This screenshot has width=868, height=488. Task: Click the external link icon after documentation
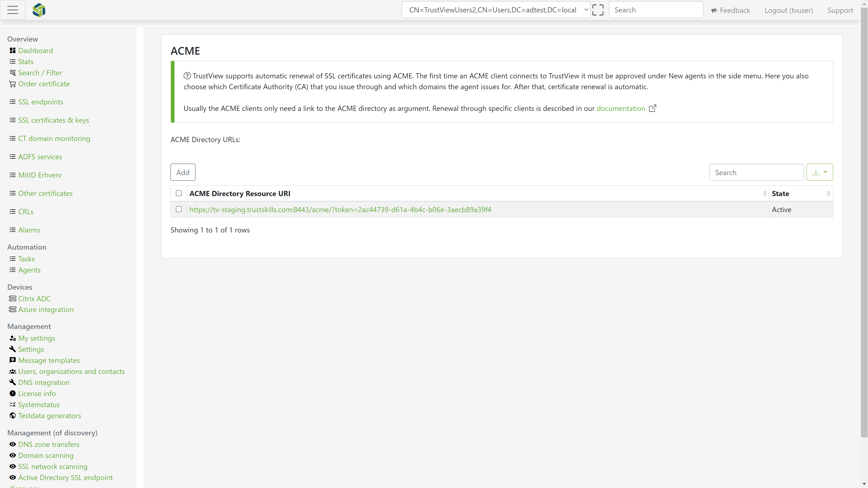point(652,108)
